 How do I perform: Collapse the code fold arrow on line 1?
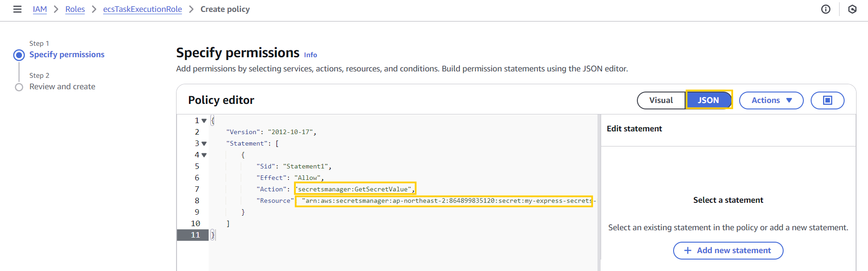(204, 121)
